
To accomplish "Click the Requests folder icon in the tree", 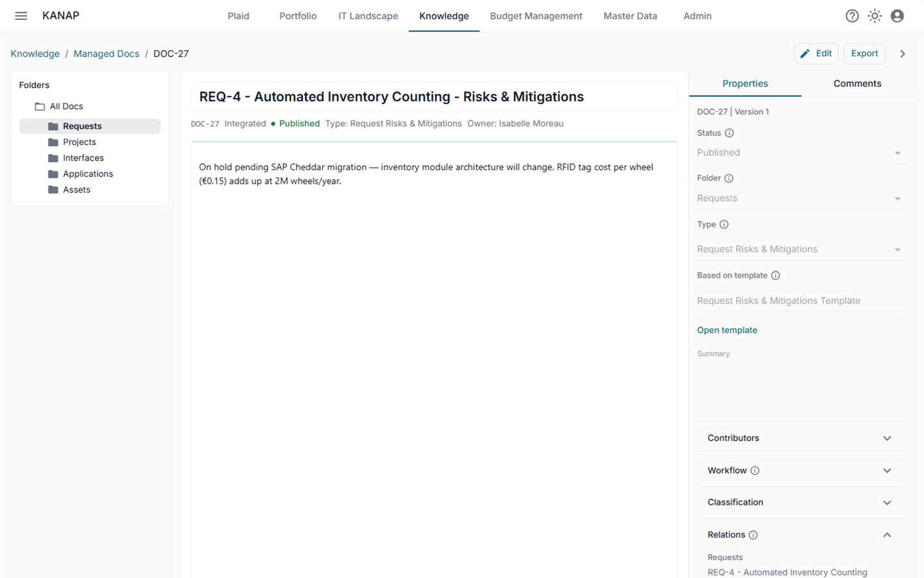I will (53, 127).
